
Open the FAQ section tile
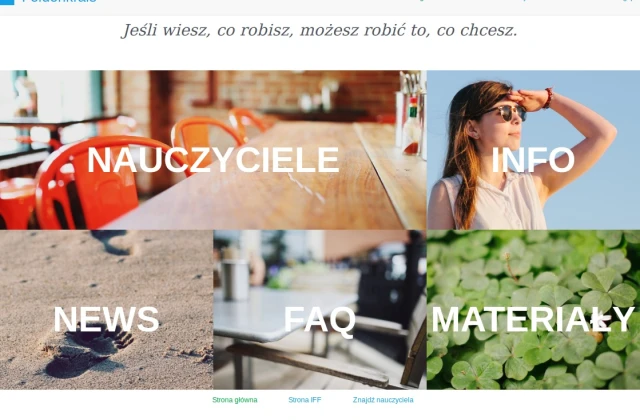click(320, 309)
